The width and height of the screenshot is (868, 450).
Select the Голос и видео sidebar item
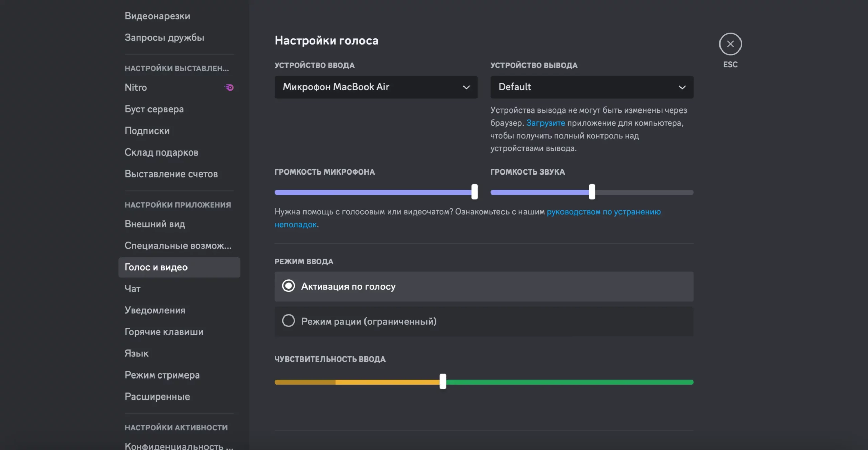pos(156,267)
